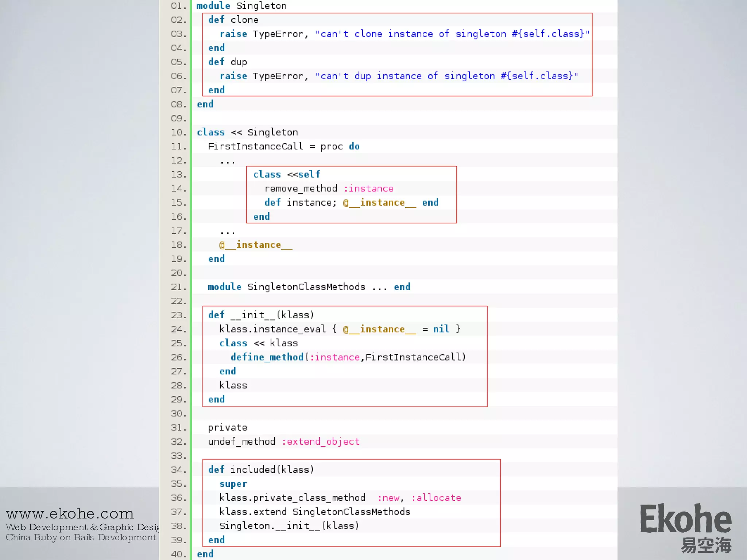Click 'klass' return value on line 28

point(233,385)
